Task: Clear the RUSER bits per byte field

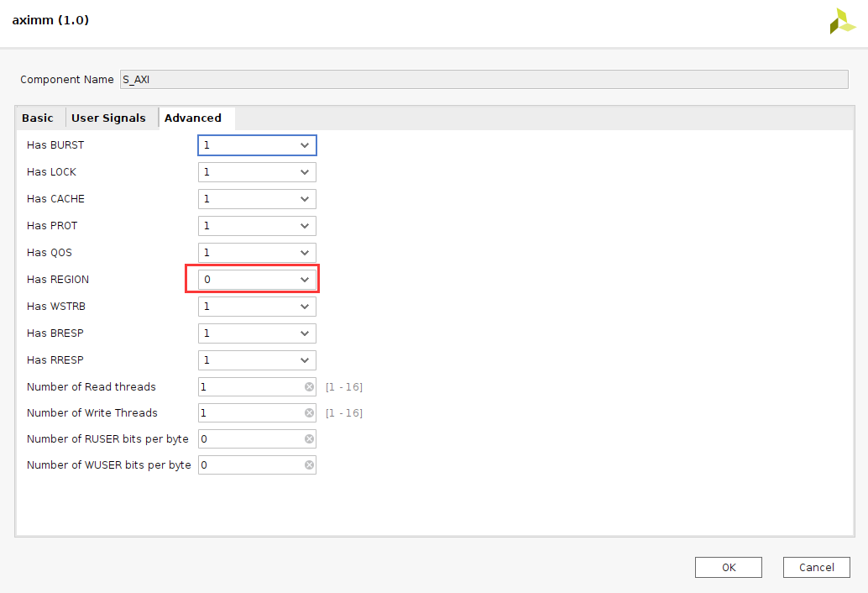Action: pos(310,439)
